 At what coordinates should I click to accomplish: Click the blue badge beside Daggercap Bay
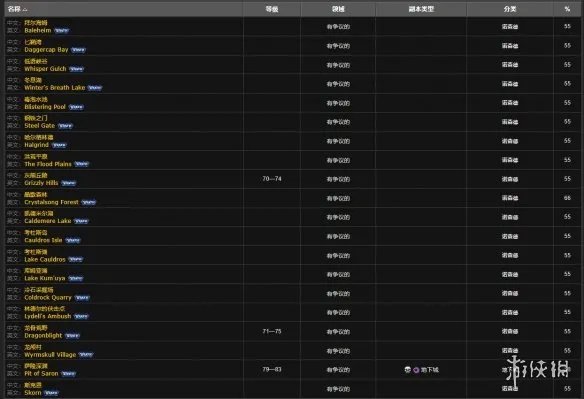pyautogui.click(x=79, y=50)
